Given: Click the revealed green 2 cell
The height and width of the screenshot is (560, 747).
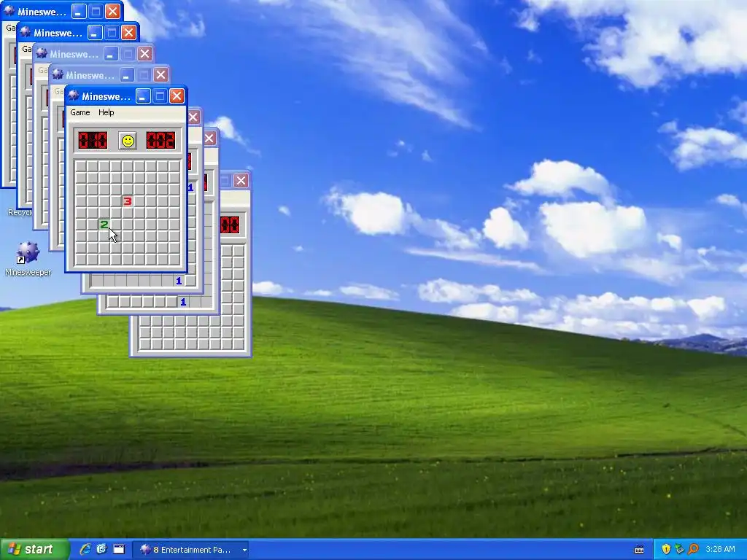Looking at the screenshot, I should [104, 225].
